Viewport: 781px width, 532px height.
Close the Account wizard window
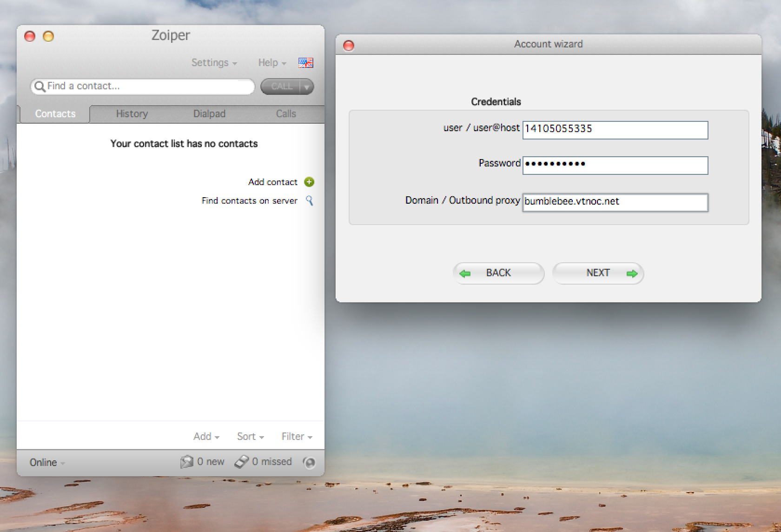[348, 45]
